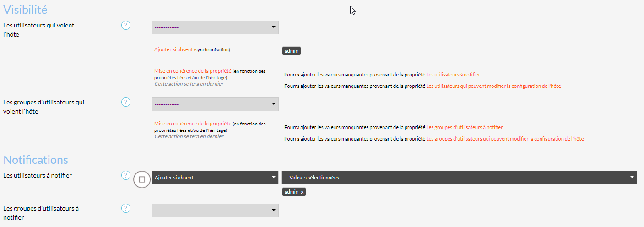Click the "Notifications" section heading
The image size is (644, 227).
coord(36,160)
